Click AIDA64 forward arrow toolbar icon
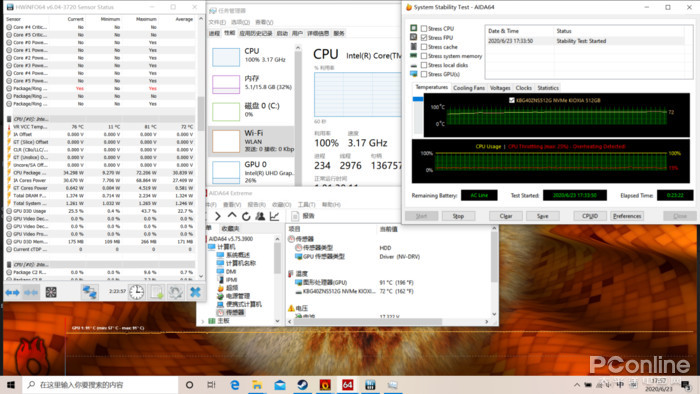Viewport: 700px width, 394px height. (x=218, y=216)
